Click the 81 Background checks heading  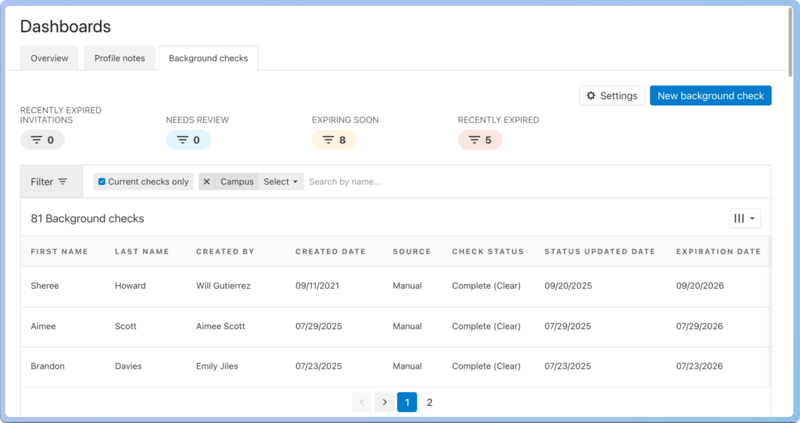pos(87,218)
